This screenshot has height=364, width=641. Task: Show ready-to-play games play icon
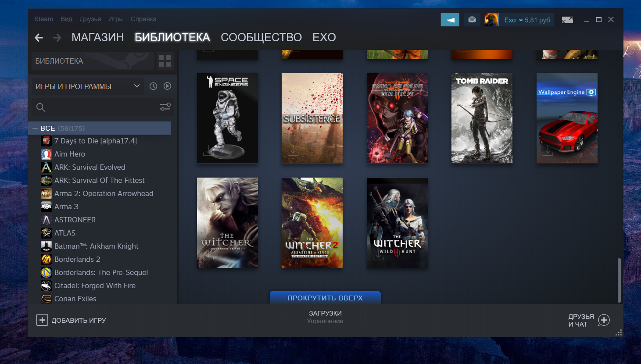pos(167,86)
